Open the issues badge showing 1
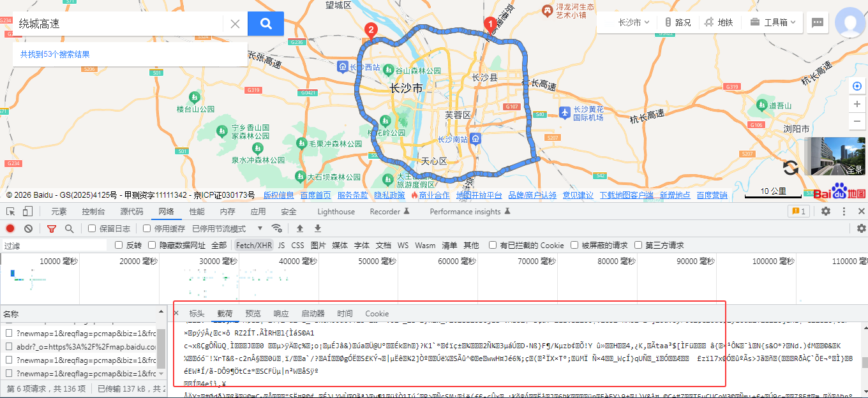 (x=798, y=211)
